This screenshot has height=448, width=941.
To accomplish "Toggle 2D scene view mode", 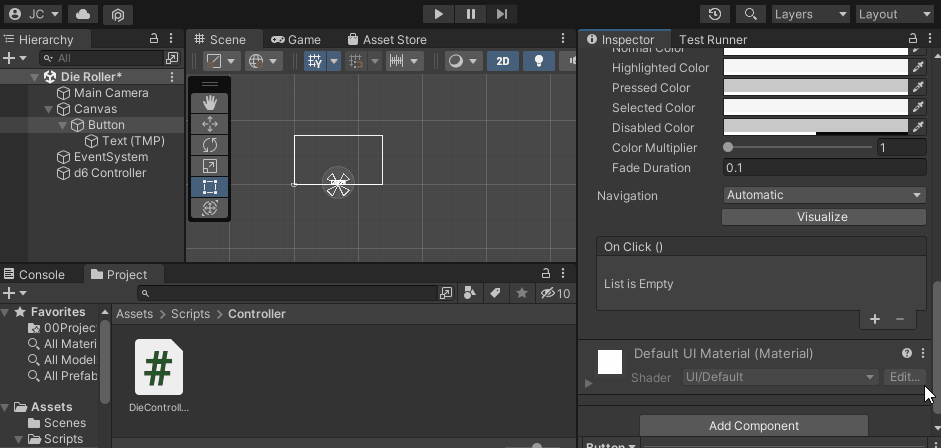I will 503,61.
